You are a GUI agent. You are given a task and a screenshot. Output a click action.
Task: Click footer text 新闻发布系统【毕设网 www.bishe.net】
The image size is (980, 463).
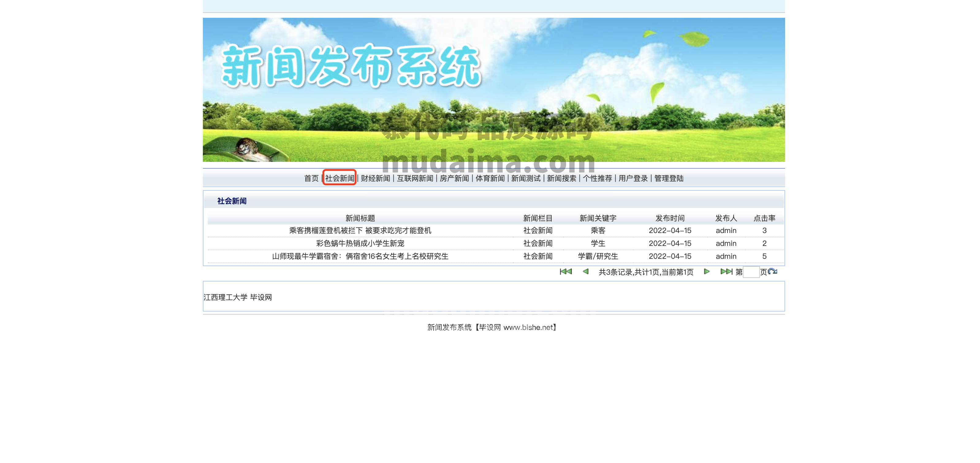click(492, 327)
